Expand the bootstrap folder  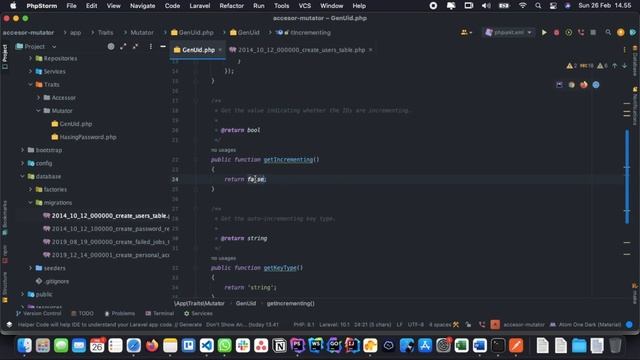[x=22, y=150]
